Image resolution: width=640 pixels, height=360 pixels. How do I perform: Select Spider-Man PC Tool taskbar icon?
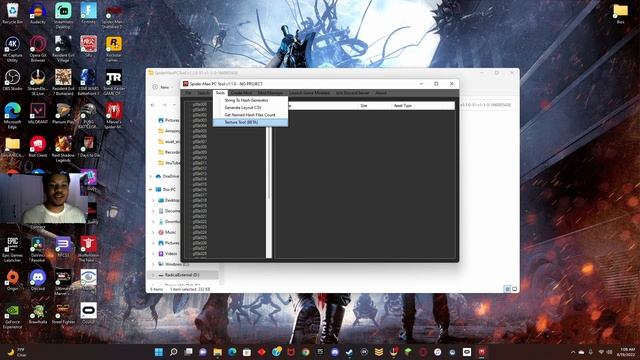coord(482,352)
